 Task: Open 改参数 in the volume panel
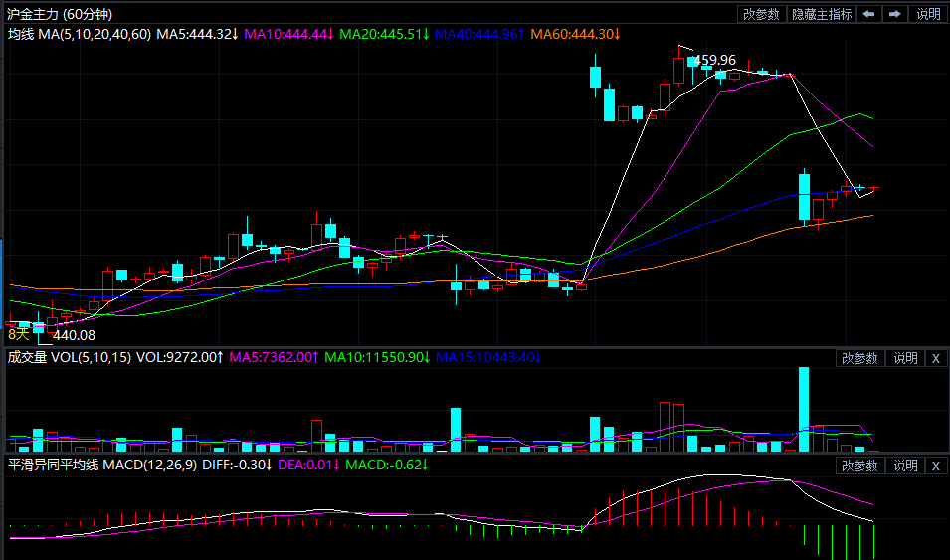coord(859,358)
